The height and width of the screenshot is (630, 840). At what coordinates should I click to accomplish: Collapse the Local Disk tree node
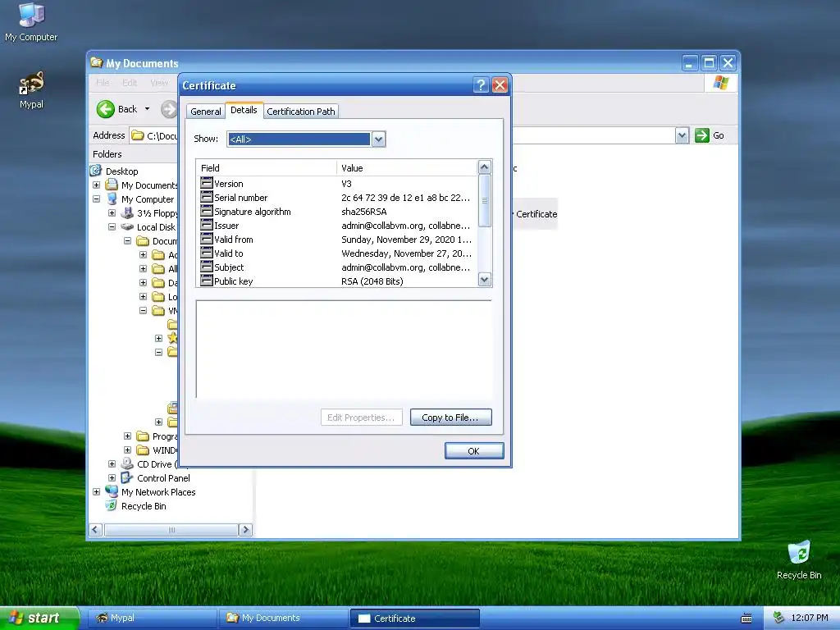pos(112,226)
